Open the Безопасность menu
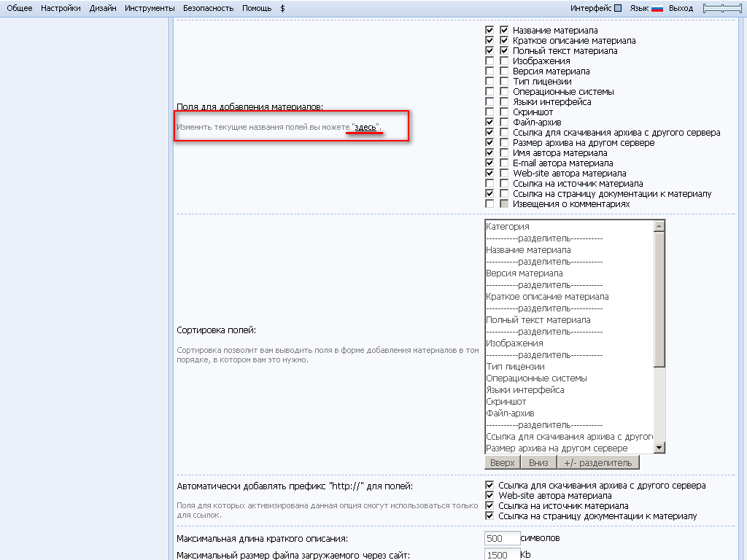Image resolution: width=747 pixels, height=560 pixels. pyautogui.click(x=208, y=8)
